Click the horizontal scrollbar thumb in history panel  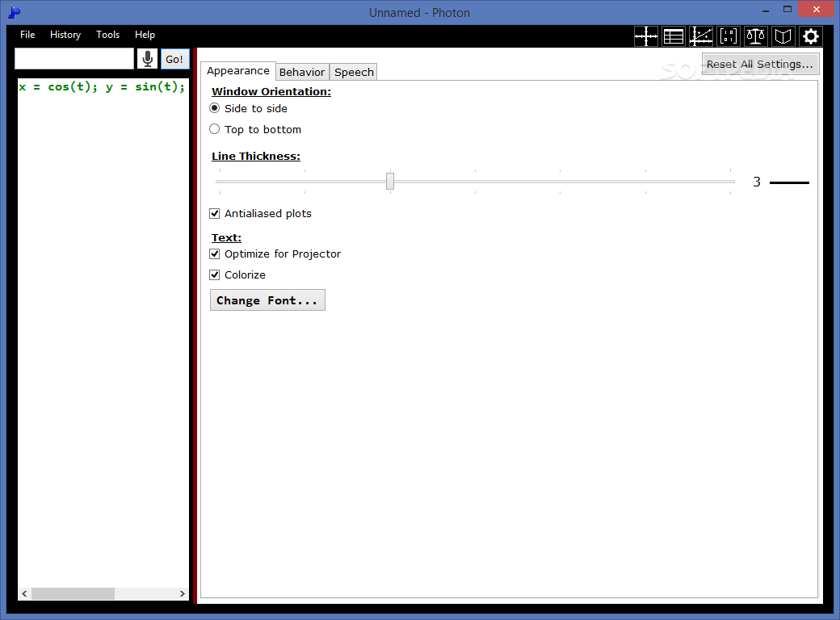click(x=73, y=594)
